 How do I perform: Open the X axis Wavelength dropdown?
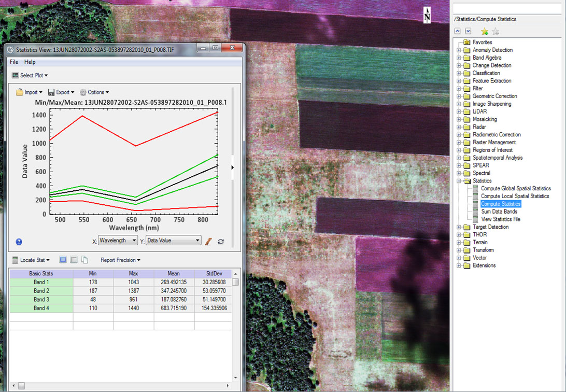pos(118,241)
